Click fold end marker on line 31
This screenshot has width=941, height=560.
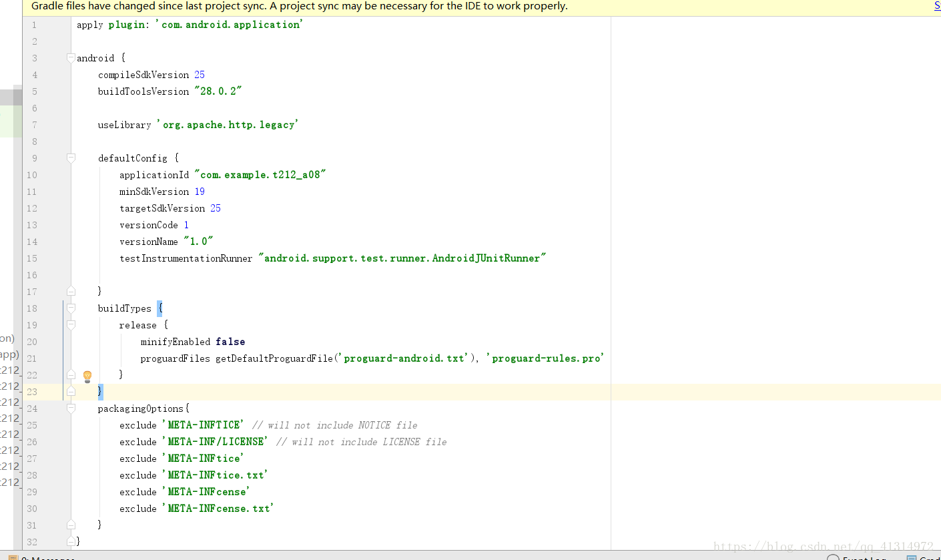(71, 525)
